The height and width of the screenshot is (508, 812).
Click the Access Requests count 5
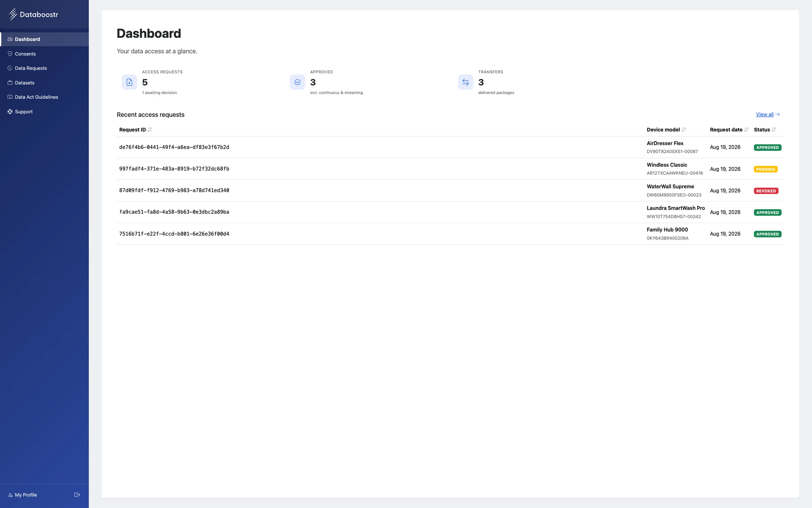pyautogui.click(x=145, y=82)
